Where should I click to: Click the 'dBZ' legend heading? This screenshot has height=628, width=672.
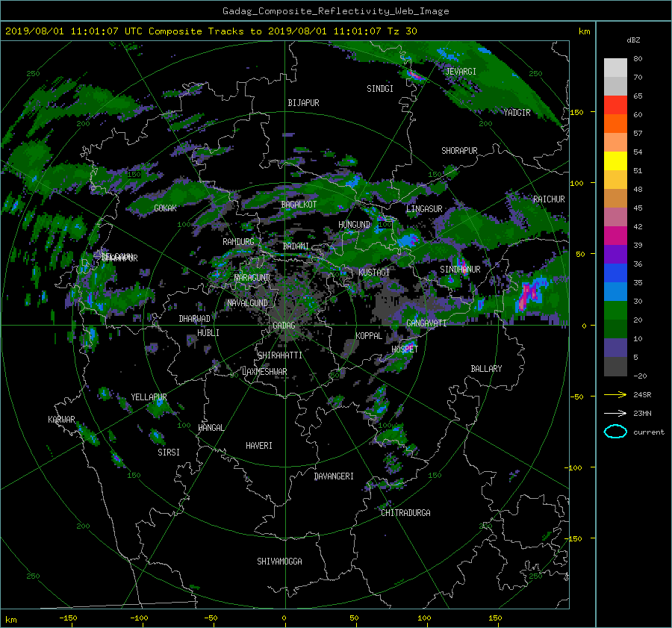[633, 40]
